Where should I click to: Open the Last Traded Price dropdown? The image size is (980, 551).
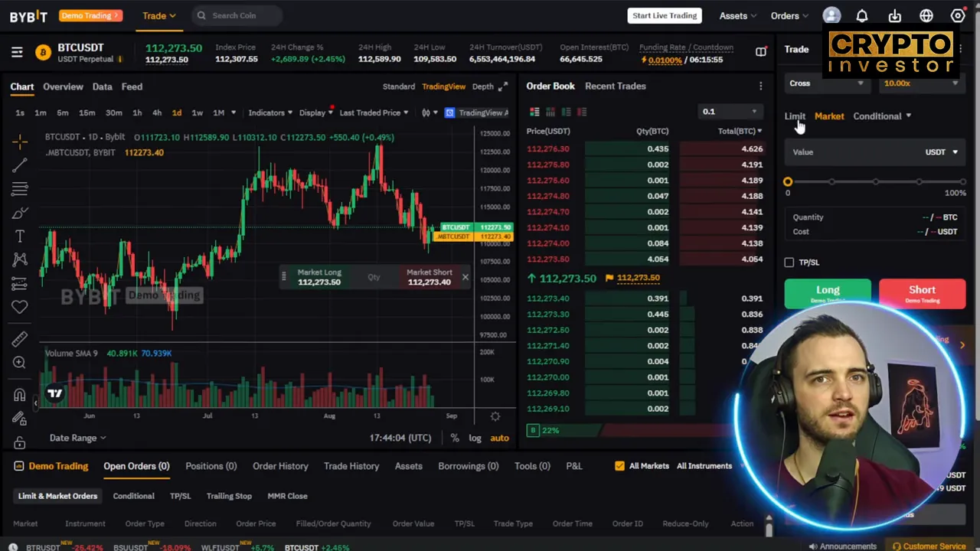click(374, 112)
